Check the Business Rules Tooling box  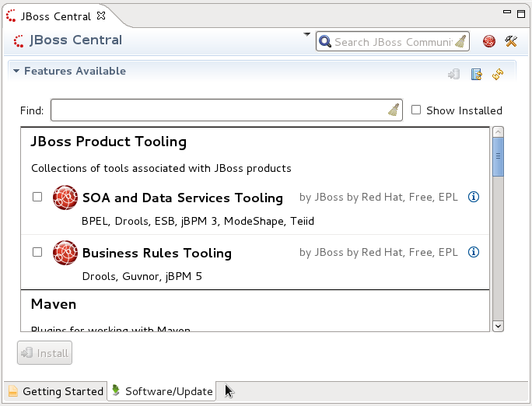[37, 252]
